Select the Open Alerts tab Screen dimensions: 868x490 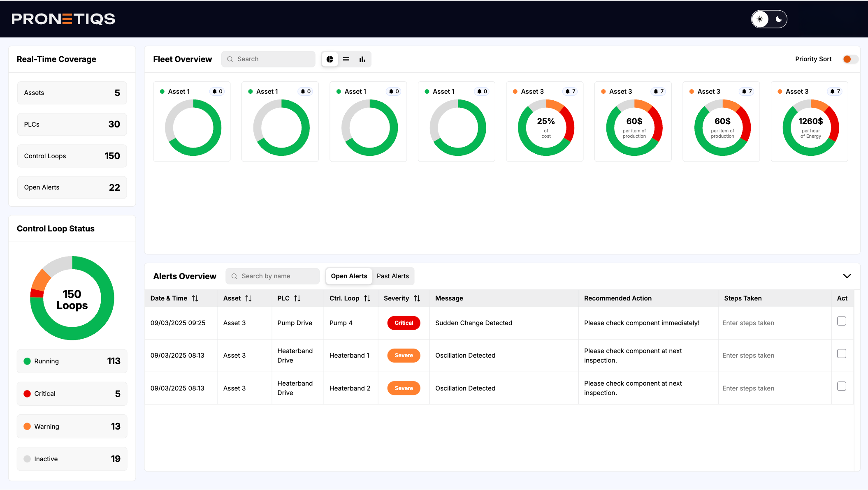pos(349,276)
